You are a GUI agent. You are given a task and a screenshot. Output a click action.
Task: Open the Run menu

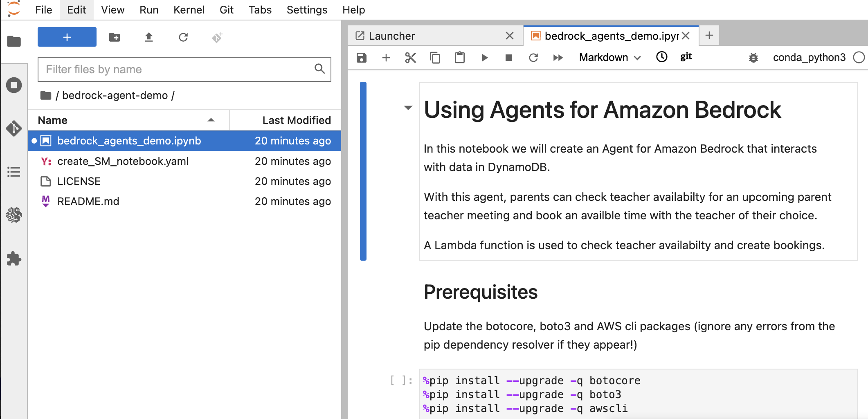(149, 10)
